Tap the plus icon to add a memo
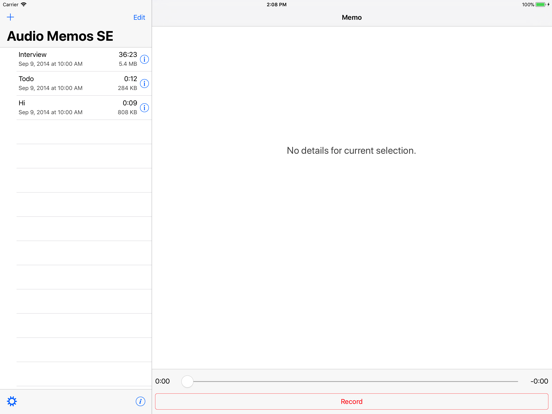The image size is (552, 414). click(11, 17)
